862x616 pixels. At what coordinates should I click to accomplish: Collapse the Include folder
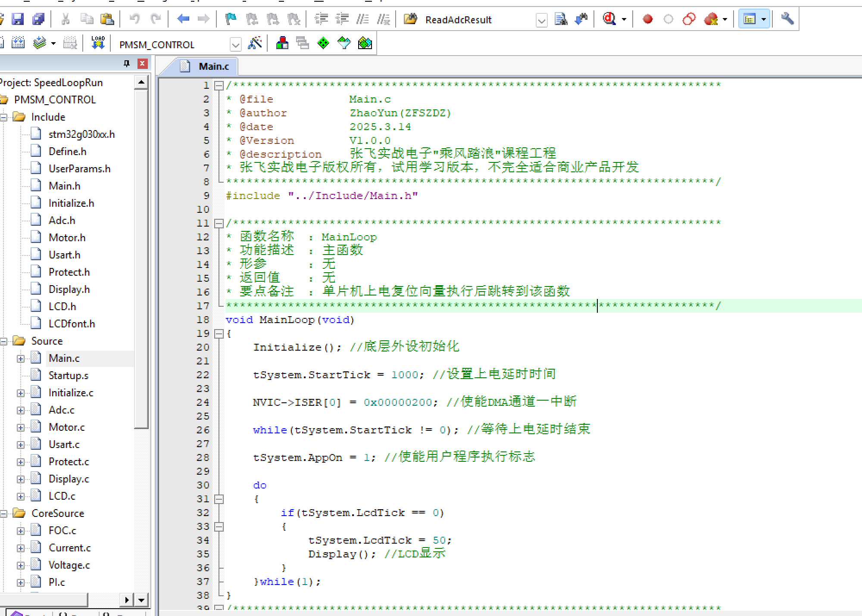coord(3,117)
